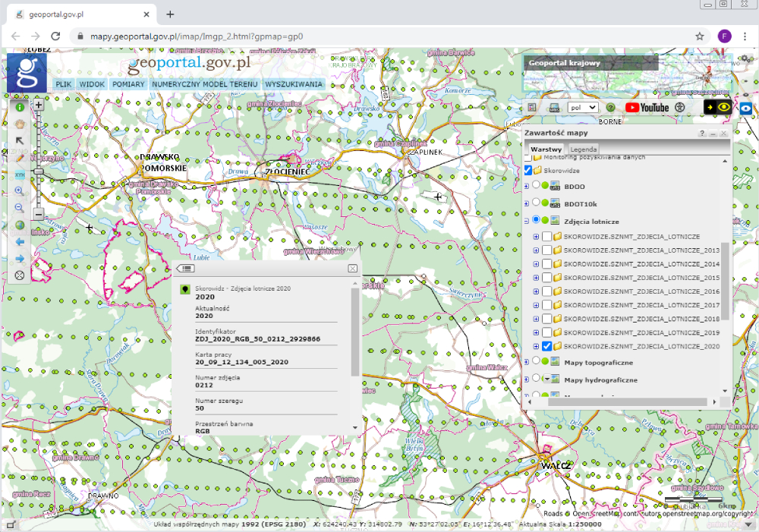
Task: Open the WYSZUKIWANIA menu
Action: [293, 84]
